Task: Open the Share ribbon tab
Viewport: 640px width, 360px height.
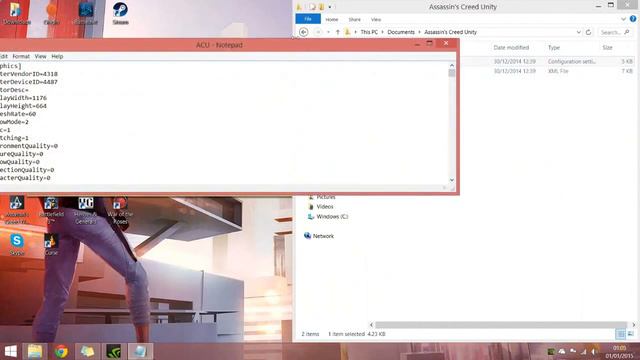Action: (x=354, y=19)
